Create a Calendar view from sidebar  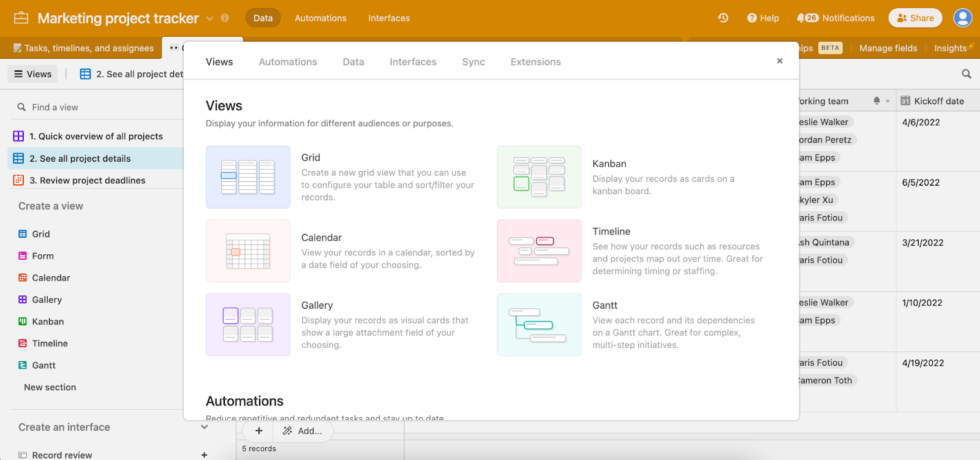pos(44,277)
